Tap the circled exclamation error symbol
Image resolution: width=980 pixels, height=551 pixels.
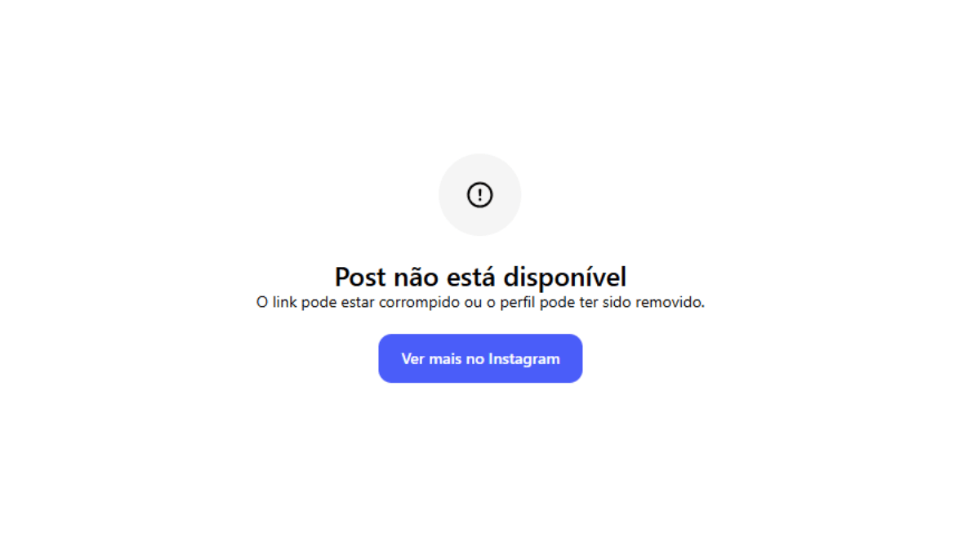click(479, 195)
